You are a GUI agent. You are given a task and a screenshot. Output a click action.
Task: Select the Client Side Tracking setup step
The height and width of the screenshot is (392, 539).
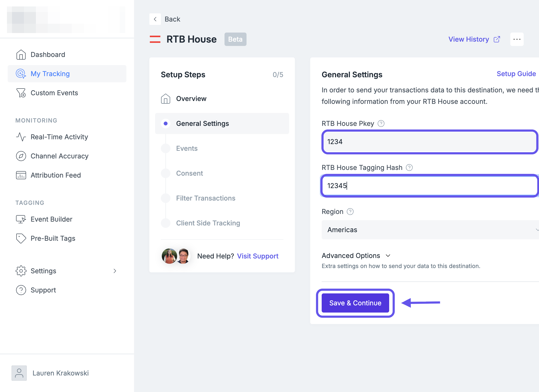(x=222, y=223)
